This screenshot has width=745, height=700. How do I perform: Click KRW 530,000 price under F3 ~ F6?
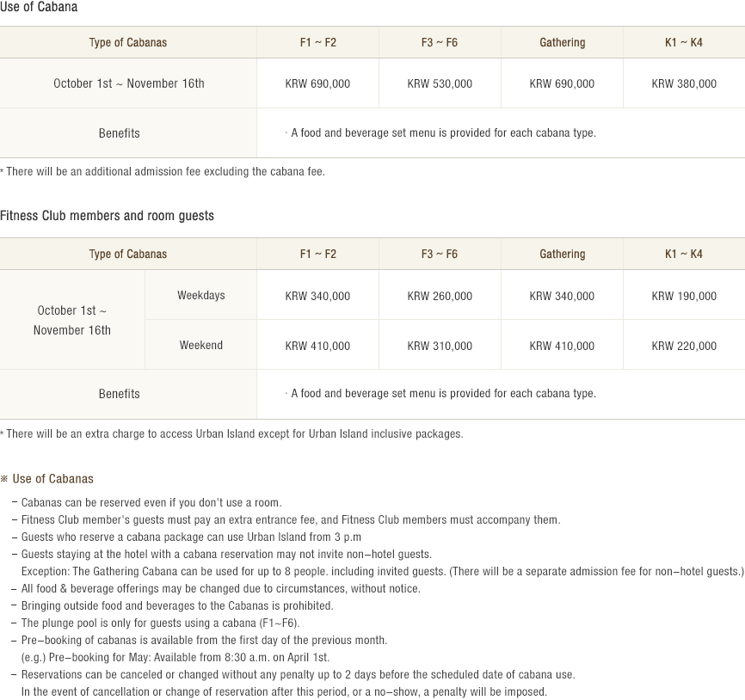click(x=440, y=83)
